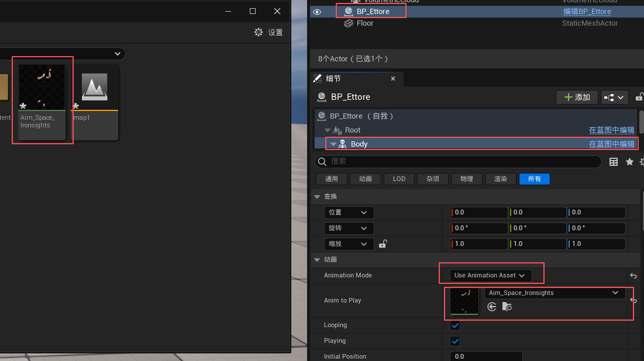This screenshot has height=361, width=644.
Task: Collapse the 动画 animation section
Action: pos(317,260)
